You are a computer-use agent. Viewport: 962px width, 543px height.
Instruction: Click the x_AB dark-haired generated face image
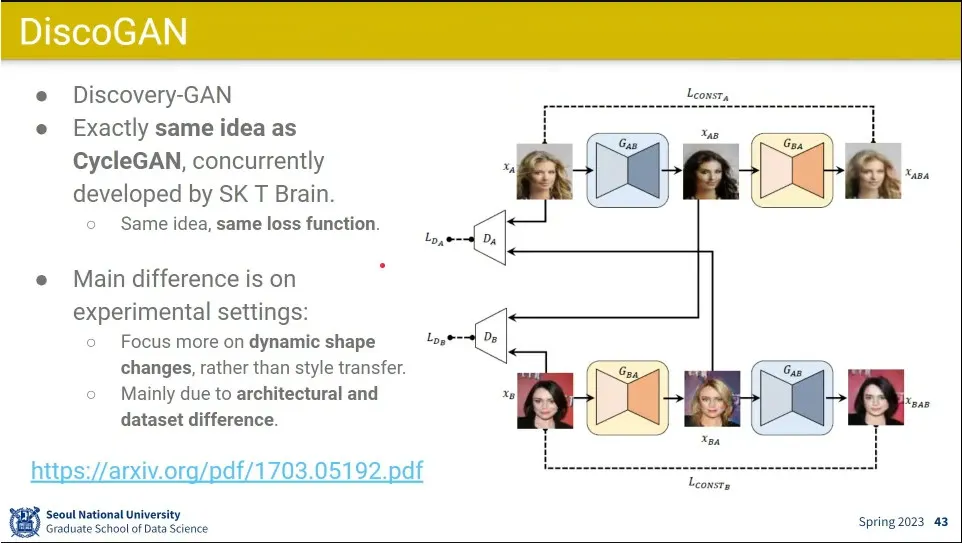click(x=711, y=172)
